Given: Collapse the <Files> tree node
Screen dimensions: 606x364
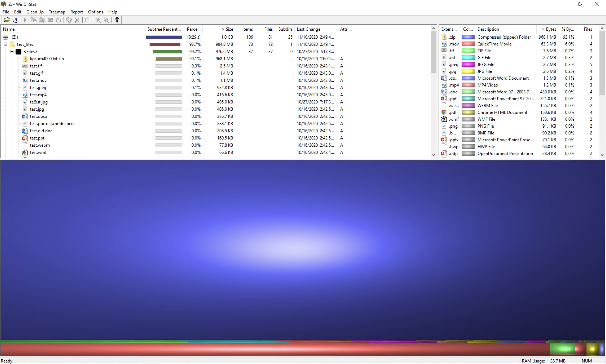Looking at the screenshot, I should [12, 52].
